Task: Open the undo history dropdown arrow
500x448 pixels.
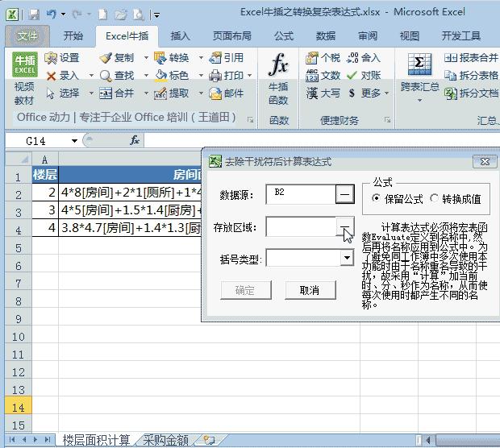Action: pyautogui.click(x=63, y=15)
